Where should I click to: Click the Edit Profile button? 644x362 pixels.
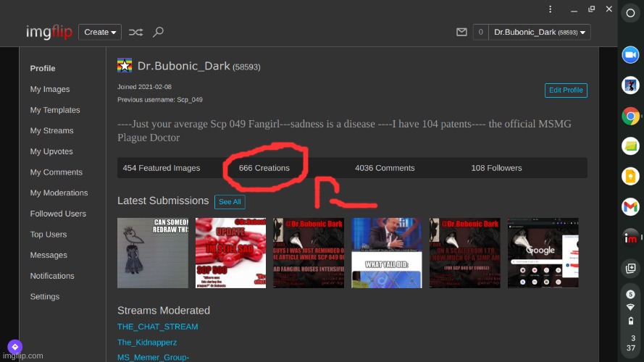tap(566, 90)
